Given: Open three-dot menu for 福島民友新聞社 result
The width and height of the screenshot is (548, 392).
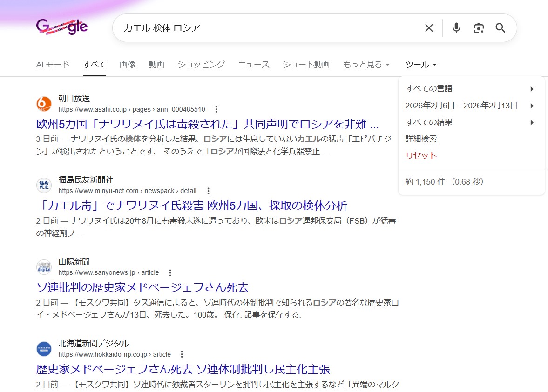Looking at the screenshot, I should point(208,191).
